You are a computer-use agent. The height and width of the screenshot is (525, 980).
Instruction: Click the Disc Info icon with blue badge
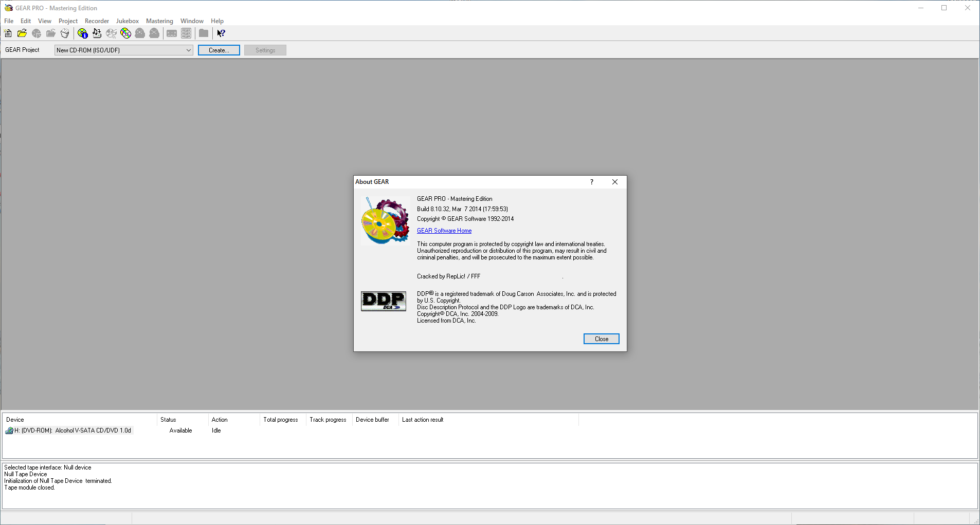click(x=83, y=33)
